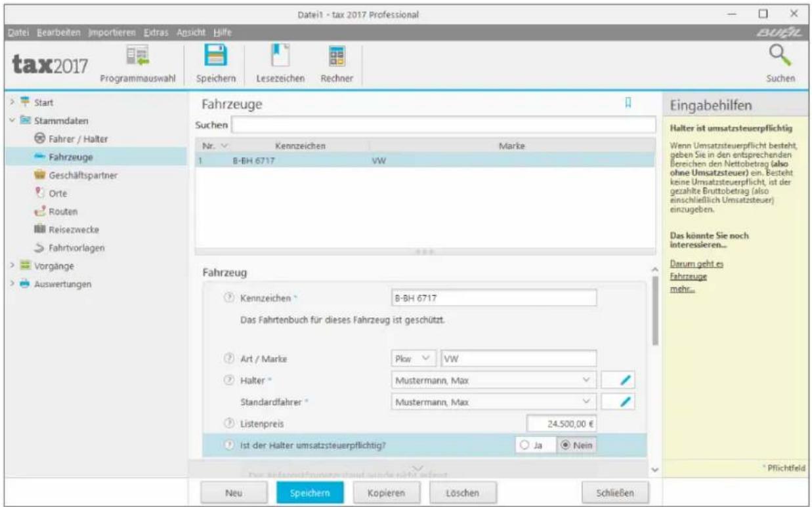Viewport: 812px width, 507px height.
Task: Click the Kennzeichen input field
Action: tap(494, 298)
